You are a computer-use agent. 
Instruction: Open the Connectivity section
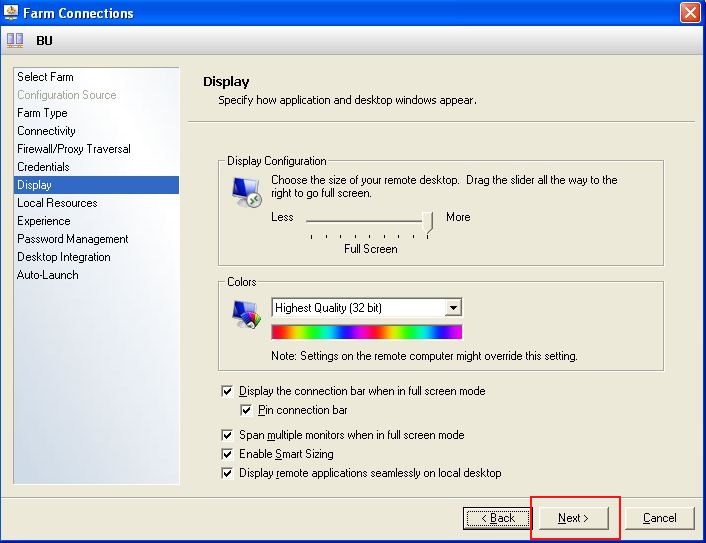coord(46,131)
